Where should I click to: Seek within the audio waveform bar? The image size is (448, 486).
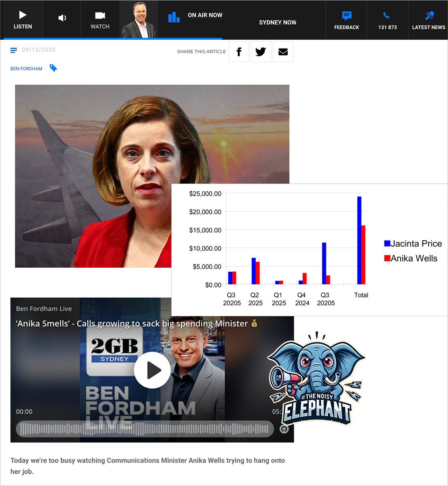point(145,429)
